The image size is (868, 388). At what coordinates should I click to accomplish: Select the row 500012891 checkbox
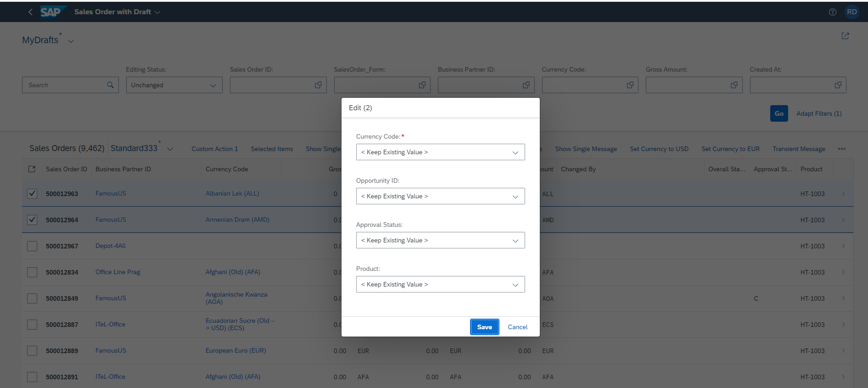click(32, 377)
